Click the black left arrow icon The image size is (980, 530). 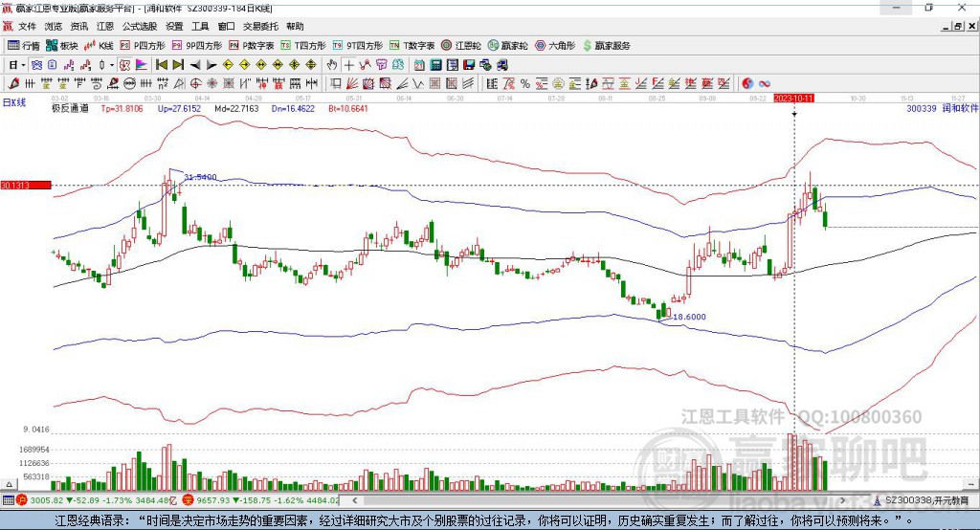[x=195, y=65]
